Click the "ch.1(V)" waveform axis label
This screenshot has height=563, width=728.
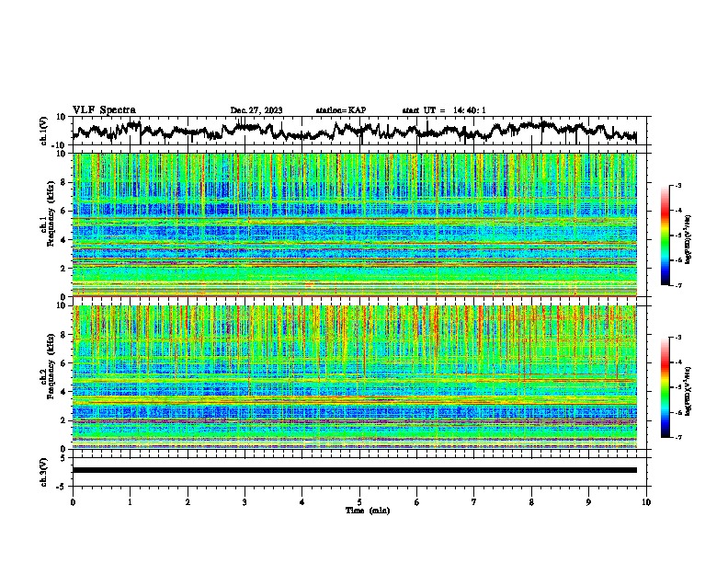pyautogui.click(x=43, y=131)
